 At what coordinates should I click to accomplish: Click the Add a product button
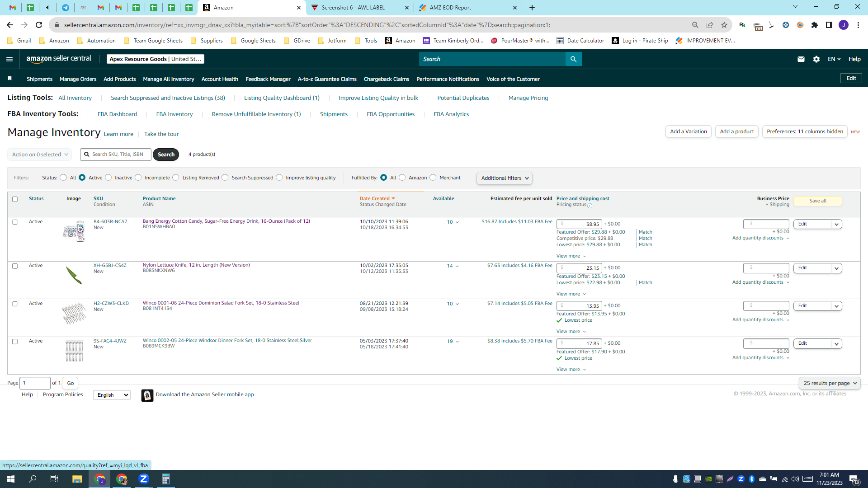point(737,131)
